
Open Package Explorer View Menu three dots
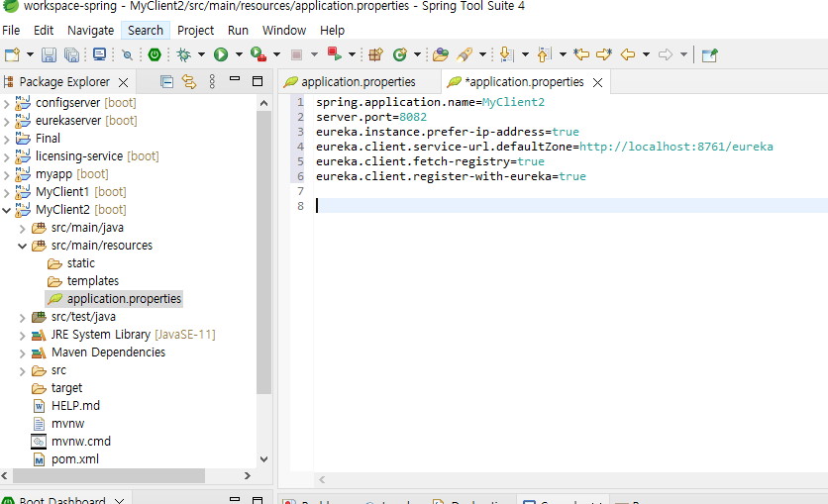[x=212, y=82]
